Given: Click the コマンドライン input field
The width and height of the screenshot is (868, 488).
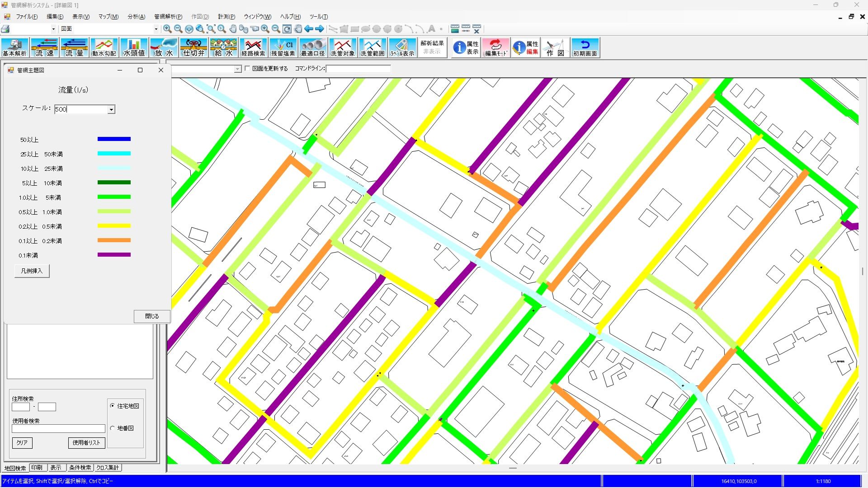Looking at the screenshot, I should (x=358, y=69).
